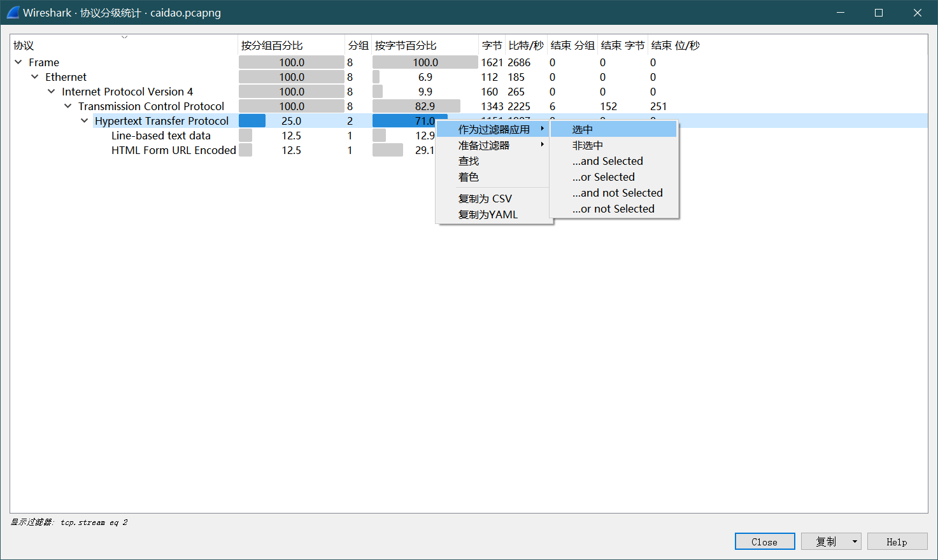This screenshot has width=938, height=560.
Task: Maximize the Wireshark statistics window
Action: [x=879, y=13]
